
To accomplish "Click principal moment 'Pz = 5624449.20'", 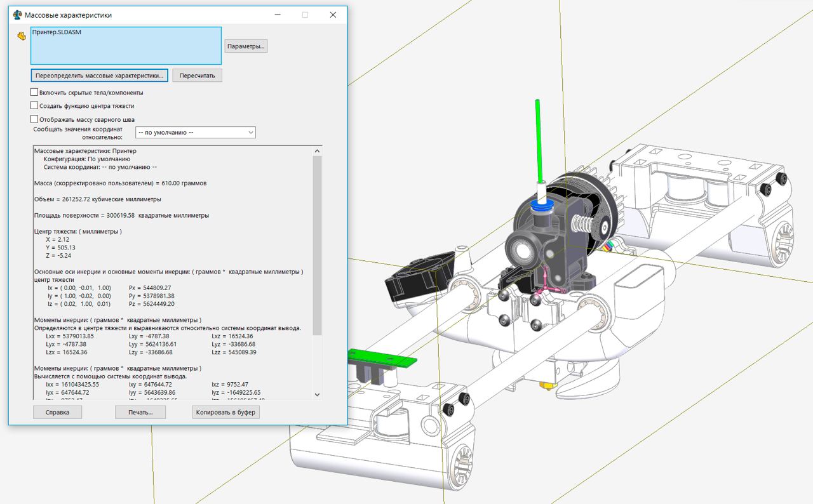I will pyautogui.click(x=151, y=304).
